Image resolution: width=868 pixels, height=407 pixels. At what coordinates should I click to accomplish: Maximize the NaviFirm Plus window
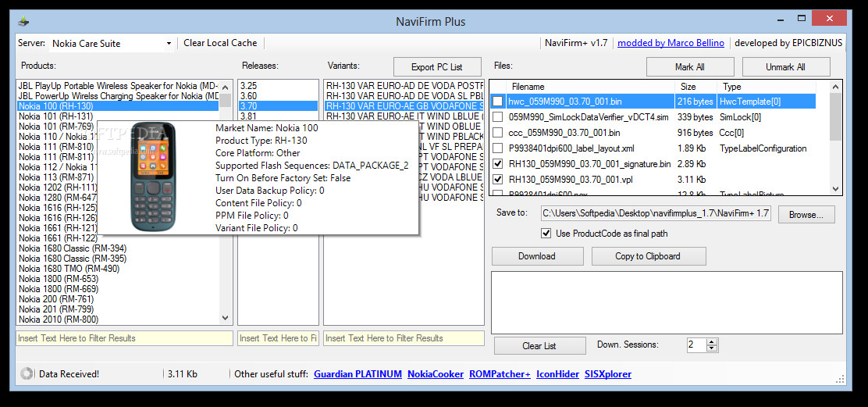pyautogui.click(x=801, y=20)
